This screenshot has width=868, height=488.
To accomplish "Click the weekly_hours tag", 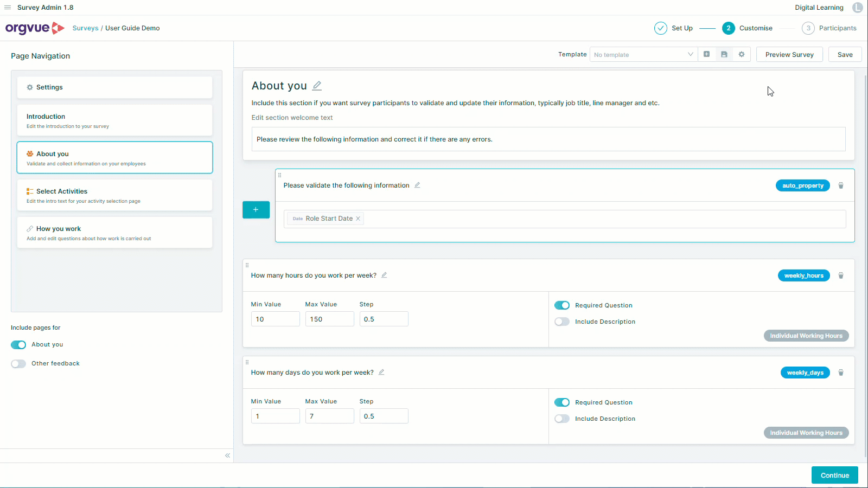I will click(803, 275).
